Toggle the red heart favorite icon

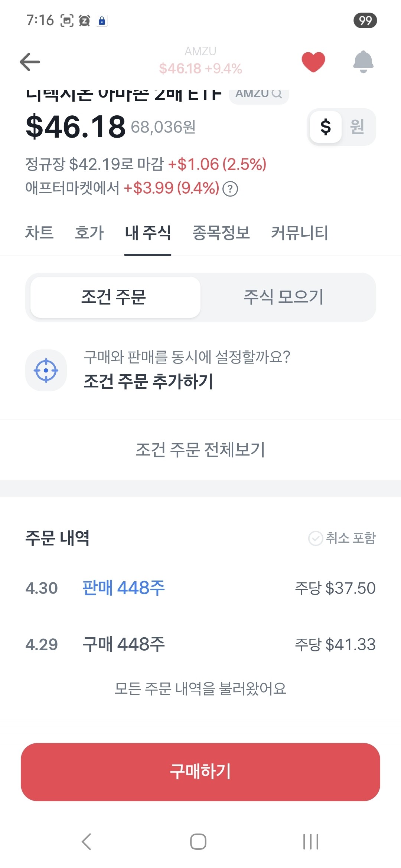313,62
